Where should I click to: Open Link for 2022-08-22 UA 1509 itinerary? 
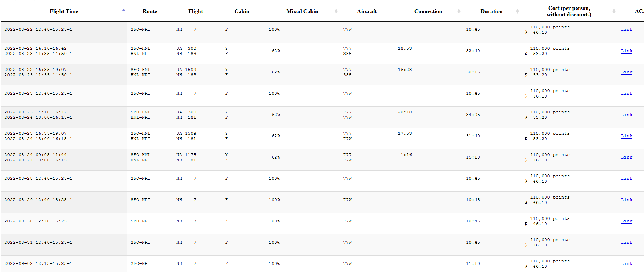626,72
